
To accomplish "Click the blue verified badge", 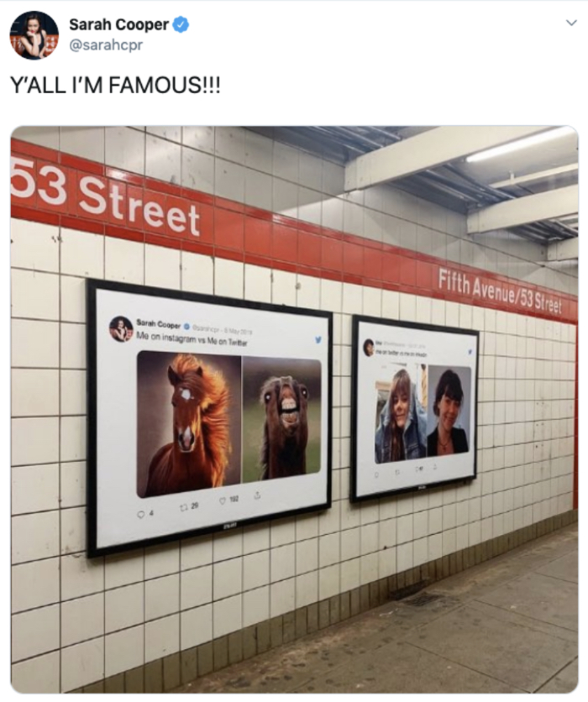I will [x=181, y=24].
